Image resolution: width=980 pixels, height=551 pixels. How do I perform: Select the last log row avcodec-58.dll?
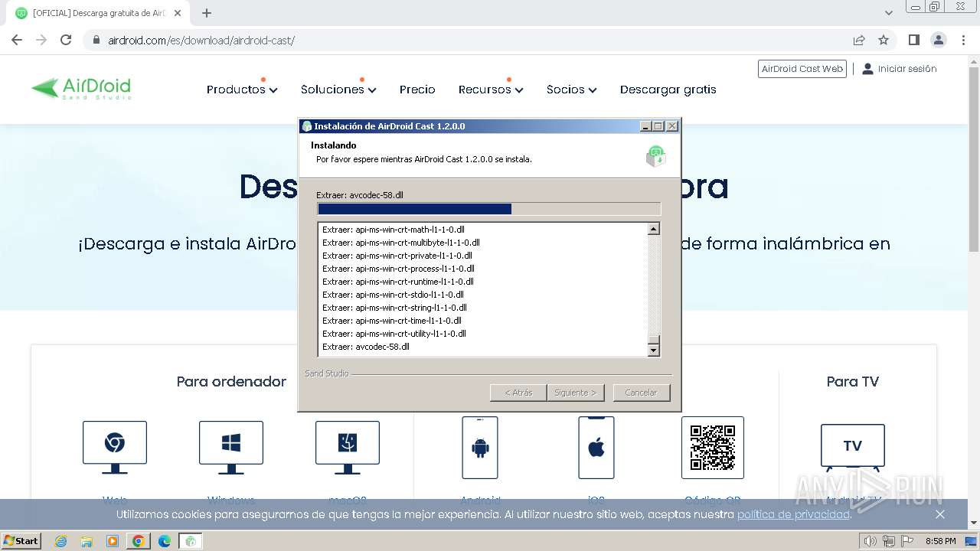(x=366, y=347)
